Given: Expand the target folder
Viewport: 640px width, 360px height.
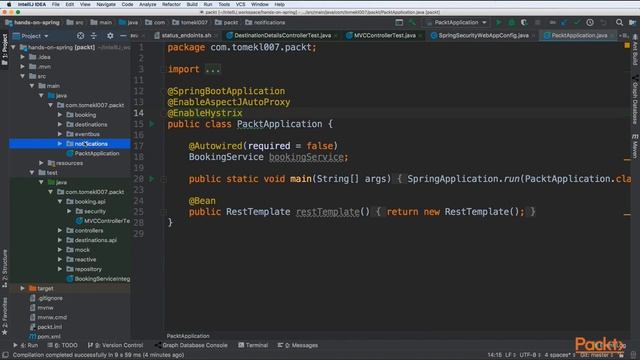Looking at the screenshot, I should (23, 289).
